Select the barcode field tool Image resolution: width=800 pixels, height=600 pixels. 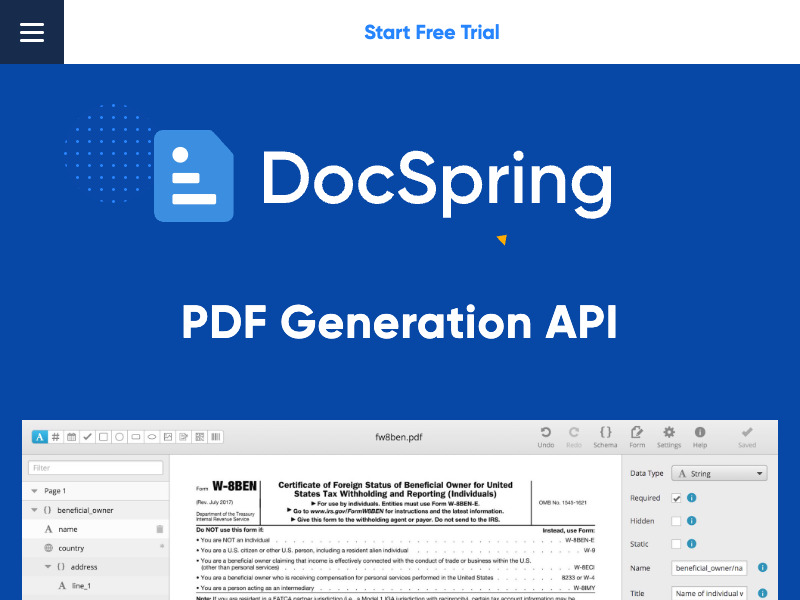point(216,437)
